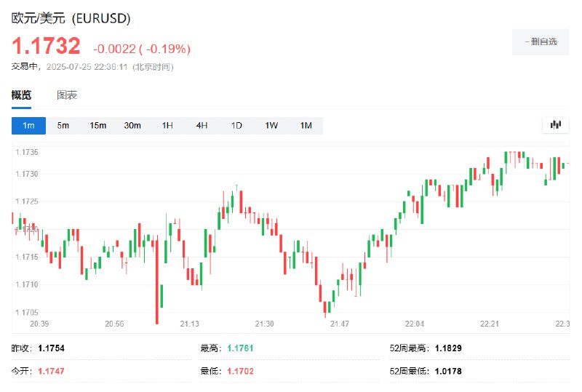Screen dimensions: 582x392
Task: Select the 1D timeframe
Action: [x=236, y=126]
